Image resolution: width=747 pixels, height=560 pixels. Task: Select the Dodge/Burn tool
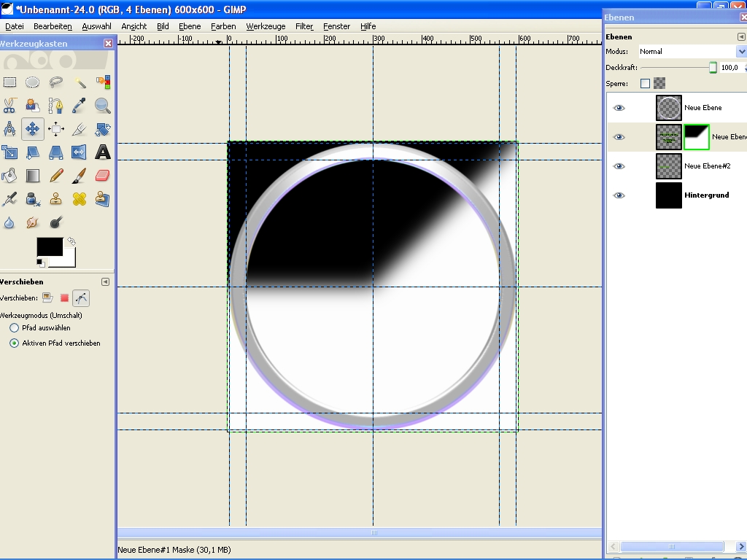55,222
